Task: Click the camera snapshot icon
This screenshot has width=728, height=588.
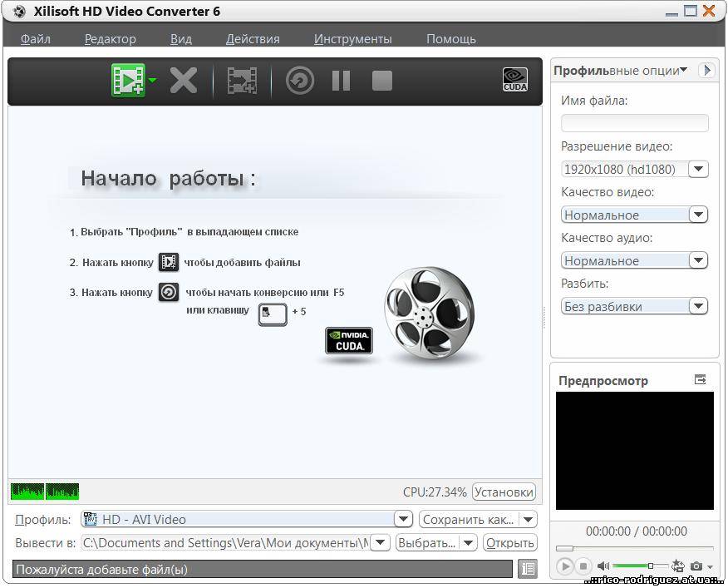Action: pyautogui.click(x=696, y=566)
